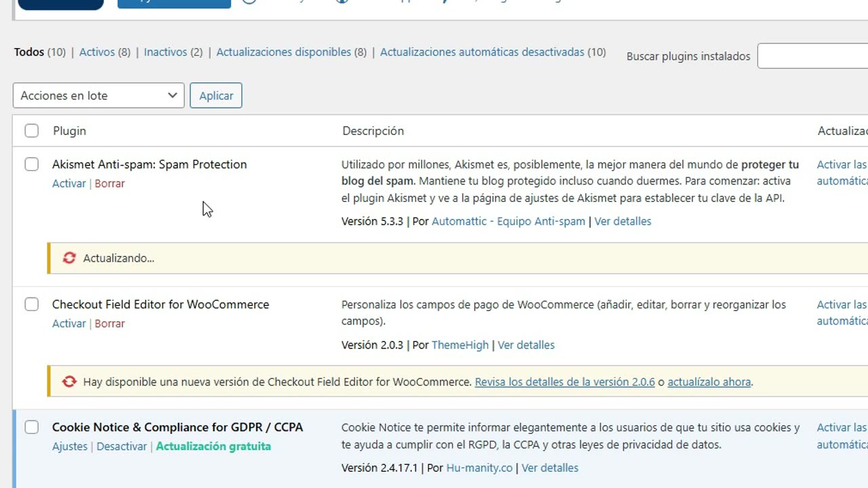Viewport: 868px width, 488px height.
Task: Click update icon in Checkout Field Editor notice
Action: [69, 382]
